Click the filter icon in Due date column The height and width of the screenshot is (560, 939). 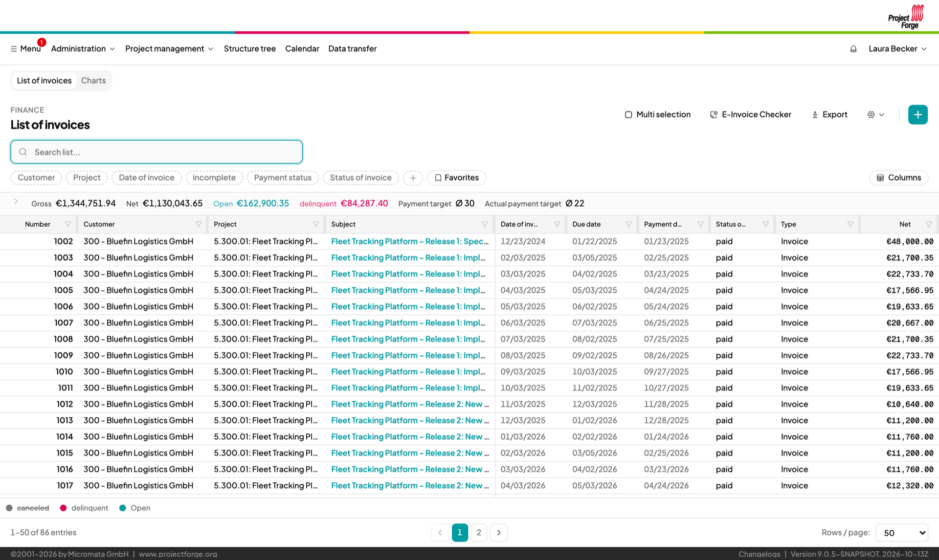[x=629, y=224]
